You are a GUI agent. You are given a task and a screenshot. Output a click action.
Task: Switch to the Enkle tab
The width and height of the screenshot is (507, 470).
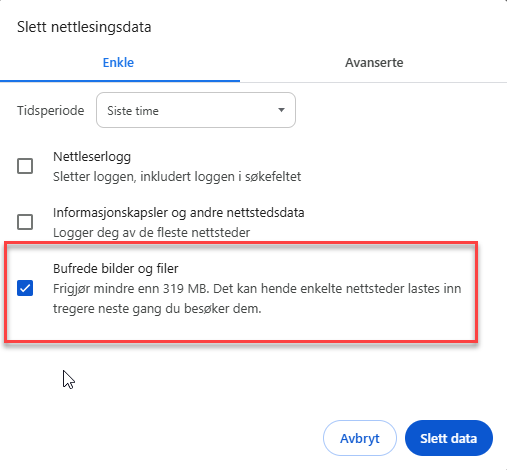[x=118, y=63]
